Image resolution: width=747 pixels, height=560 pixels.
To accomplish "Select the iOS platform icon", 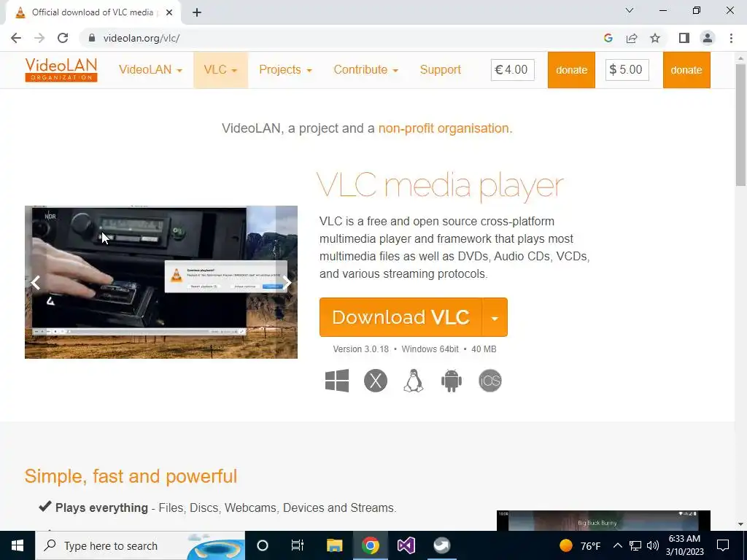I will (x=490, y=381).
